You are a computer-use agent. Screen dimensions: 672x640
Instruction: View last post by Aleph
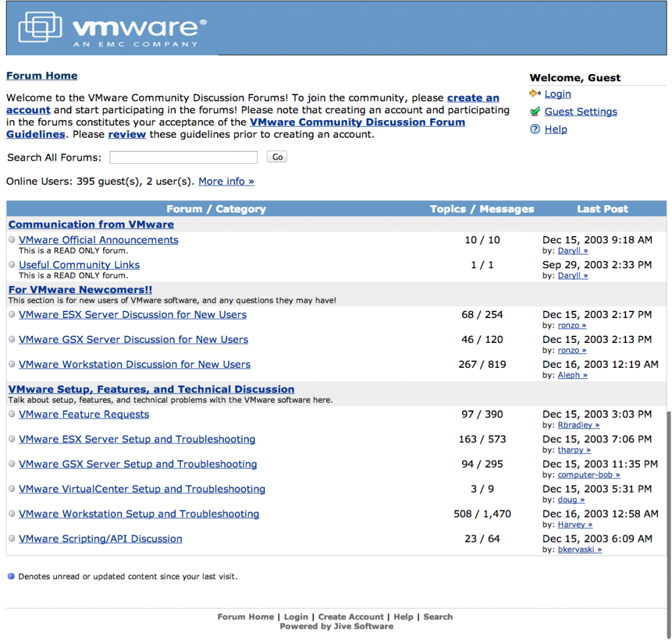coord(572,375)
